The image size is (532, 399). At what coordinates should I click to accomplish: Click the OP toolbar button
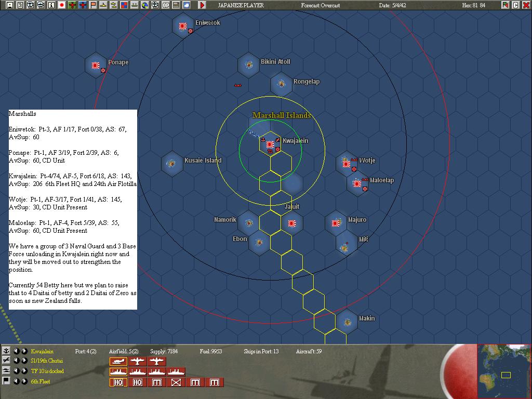tap(166, 5)
